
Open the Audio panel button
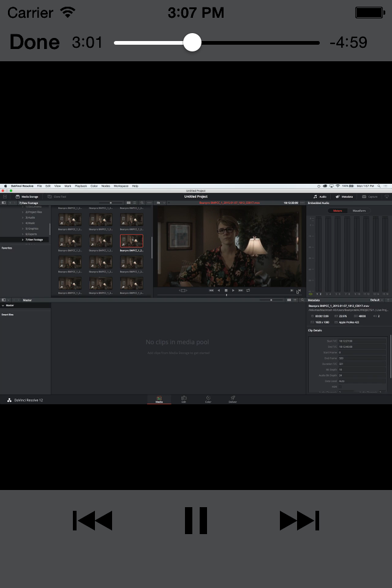pyautogui.click(x=320, y=197)
